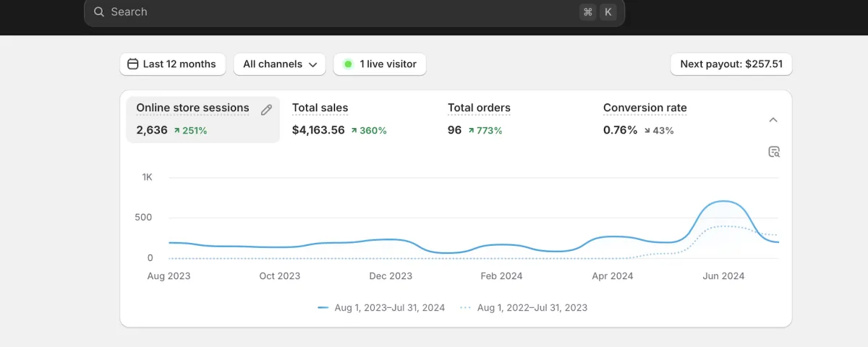Click the Conversion rate down-arrow trend icon
Image resolution: width=868 pixels, height=347 pixels.
647,131
